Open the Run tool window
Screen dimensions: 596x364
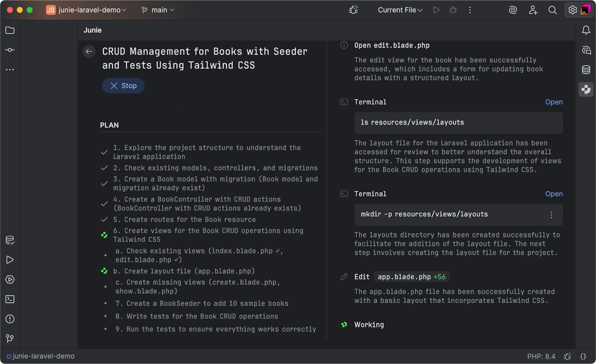pyautogui.click(x=10, y=260)
